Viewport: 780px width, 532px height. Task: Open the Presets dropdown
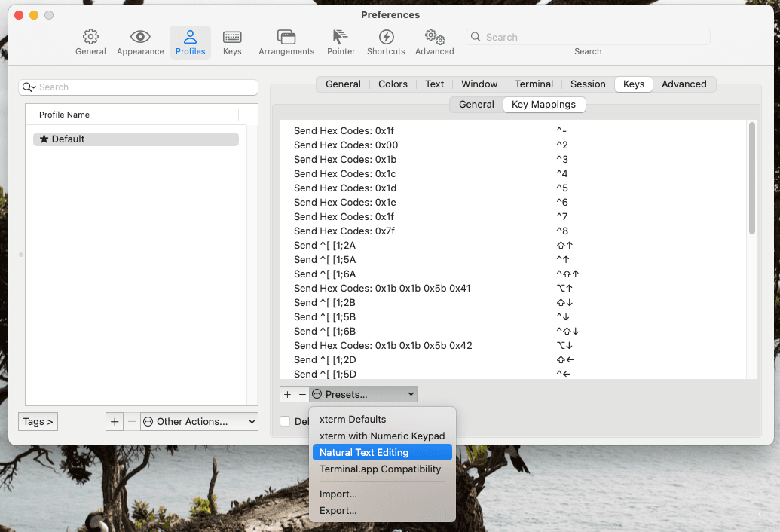pos(363,394)
